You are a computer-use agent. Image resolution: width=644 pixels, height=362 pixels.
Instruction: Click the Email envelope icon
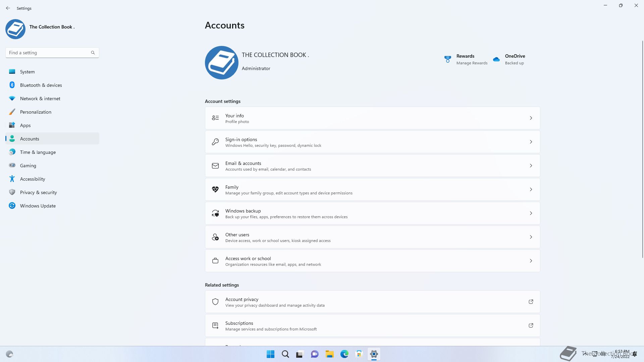click(x=215, y=166)
